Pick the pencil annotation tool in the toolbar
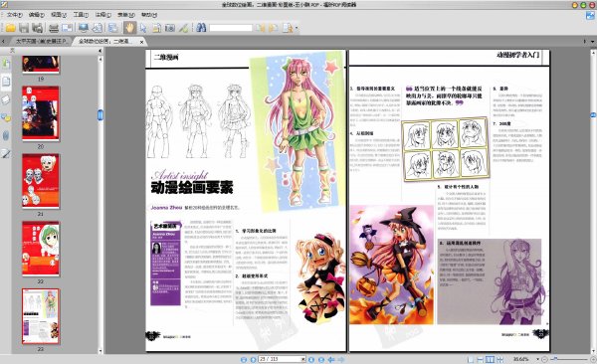597x364 pixels. coord(183,28)
